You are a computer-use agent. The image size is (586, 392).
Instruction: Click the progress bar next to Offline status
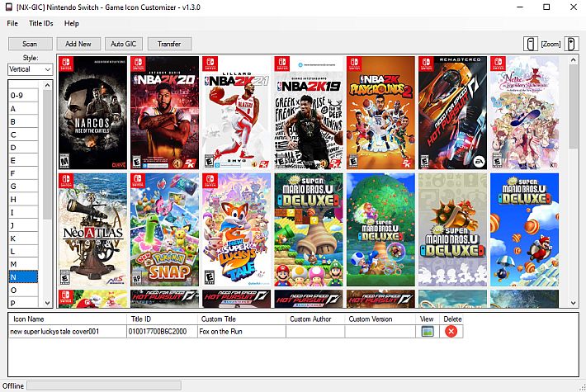[104, 385]
